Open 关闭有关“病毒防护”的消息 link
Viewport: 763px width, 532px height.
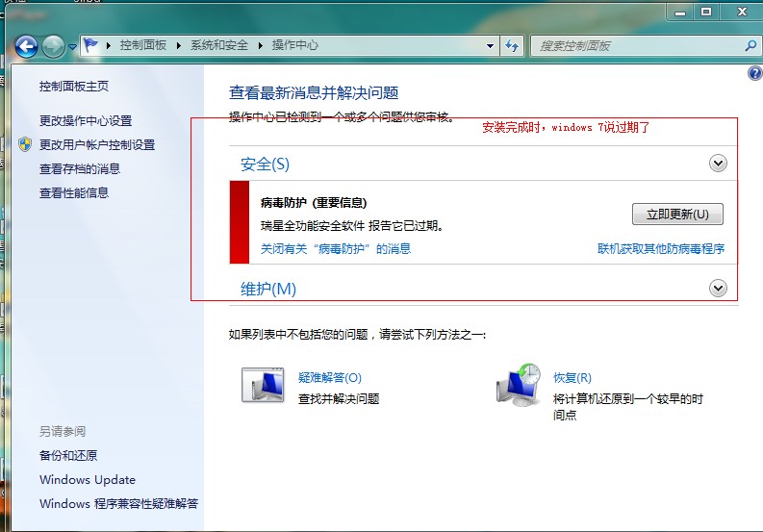[336, 249]
